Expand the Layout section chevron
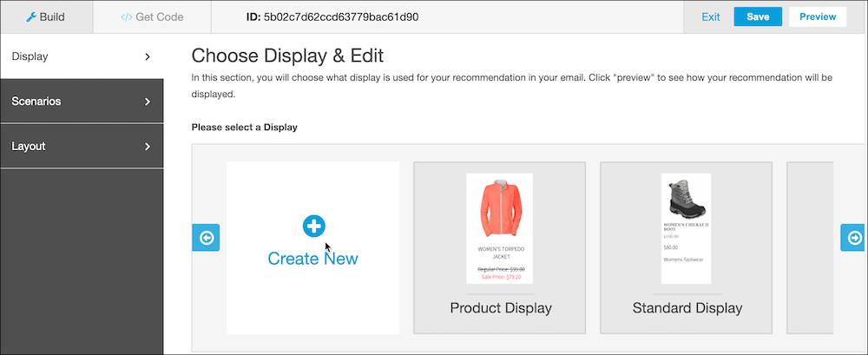This screenshot has width=868, height=355. (148, 146)
